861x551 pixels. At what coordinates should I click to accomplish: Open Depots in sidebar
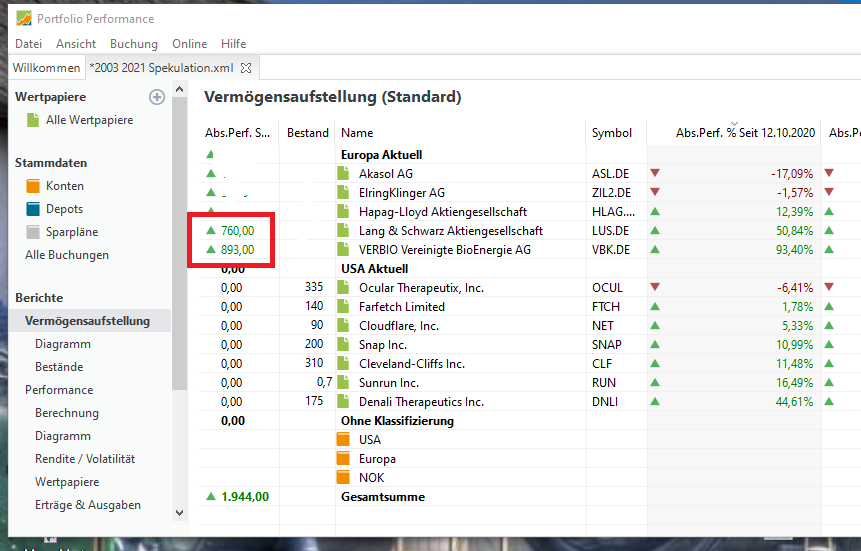click(x=64, y=209)
